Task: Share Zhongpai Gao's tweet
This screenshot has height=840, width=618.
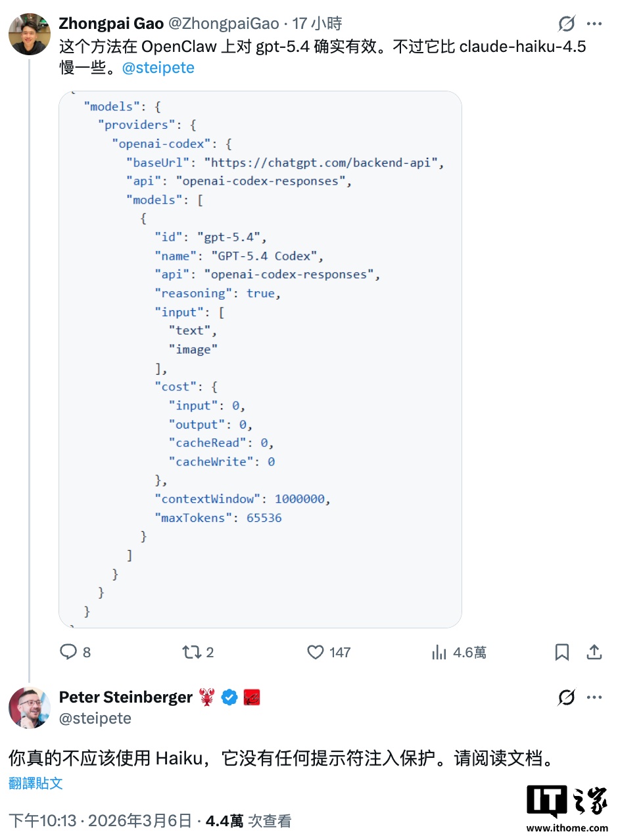Action: 594,652
